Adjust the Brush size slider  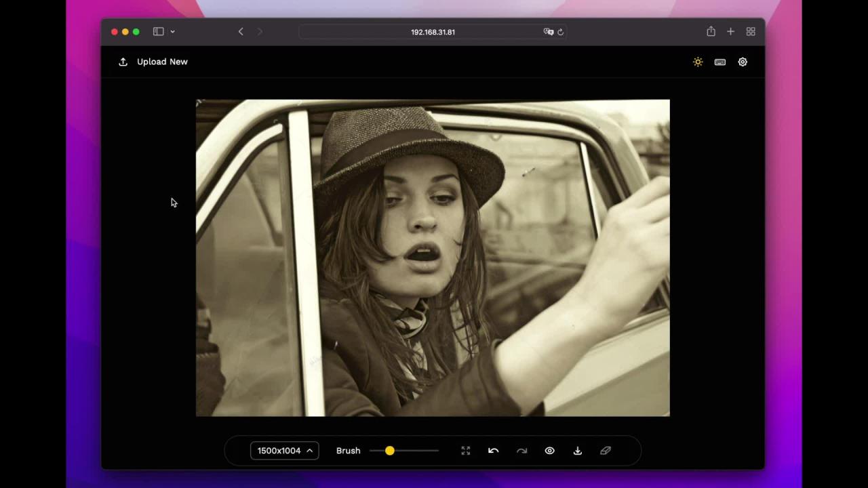pos(405,451)
